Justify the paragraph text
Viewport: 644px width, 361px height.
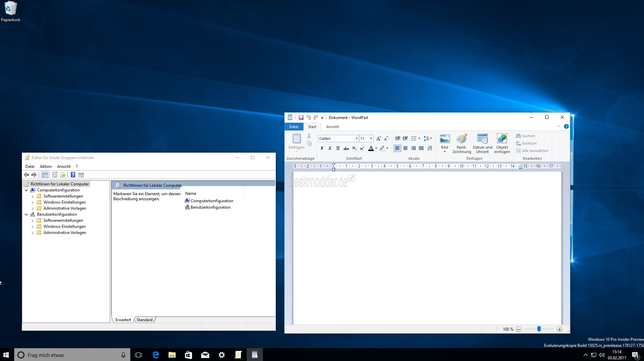(x=421, y=148)
